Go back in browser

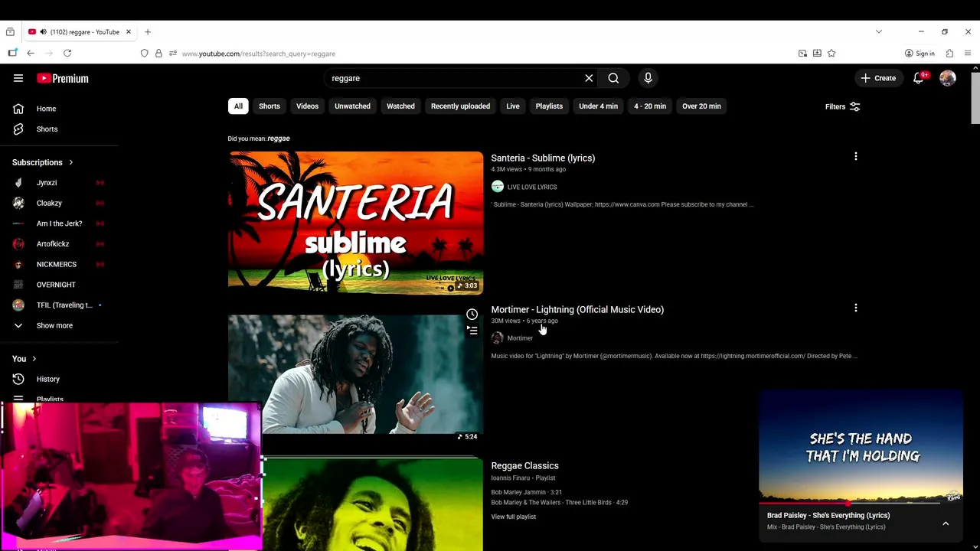tap(31, 54)
